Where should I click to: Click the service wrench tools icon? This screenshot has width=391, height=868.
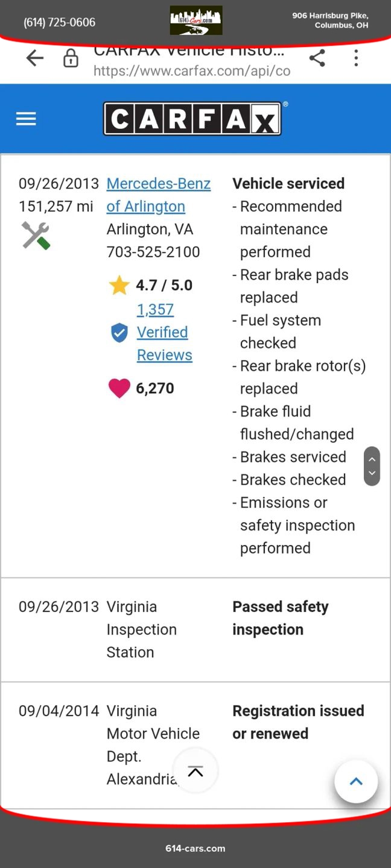click(36, 235)
